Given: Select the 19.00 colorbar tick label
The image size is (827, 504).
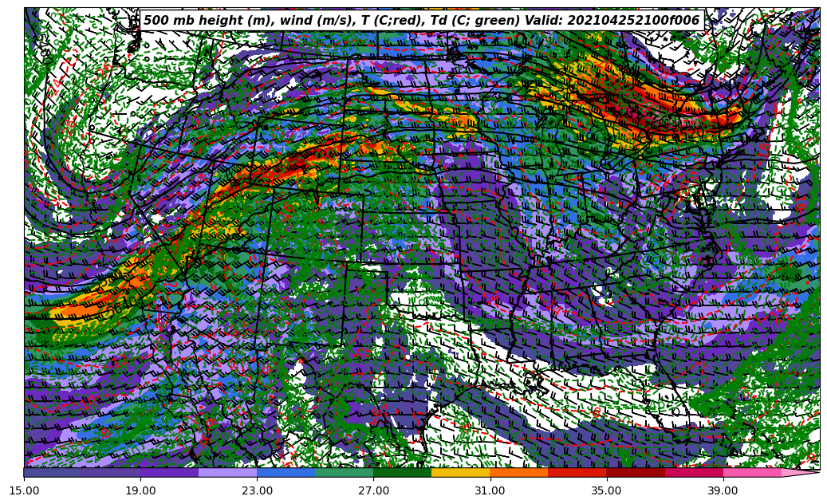Looking at the screenshot, I should pos(140,490).
